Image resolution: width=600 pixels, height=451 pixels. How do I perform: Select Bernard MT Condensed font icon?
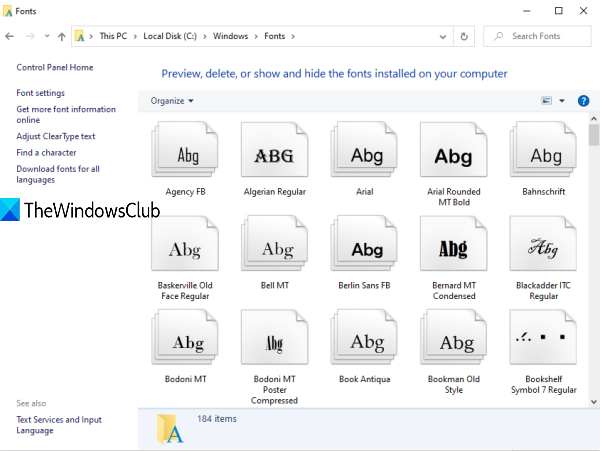453,243
